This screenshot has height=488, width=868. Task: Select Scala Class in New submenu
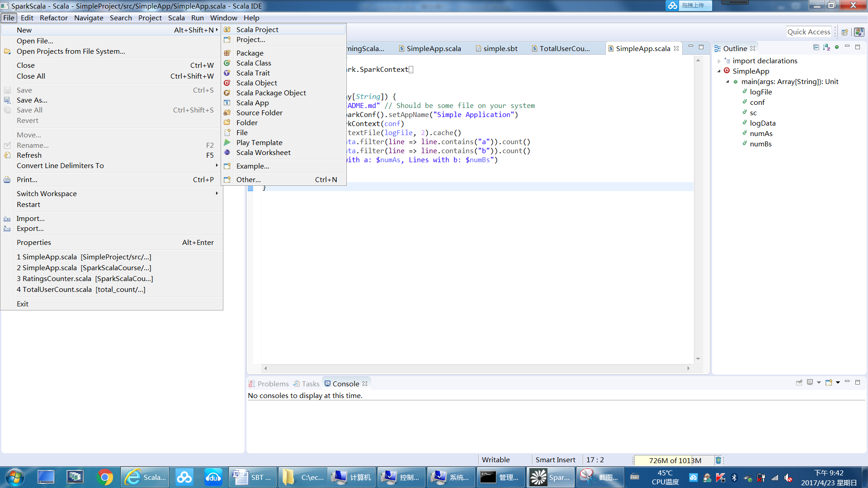(284, 63)
